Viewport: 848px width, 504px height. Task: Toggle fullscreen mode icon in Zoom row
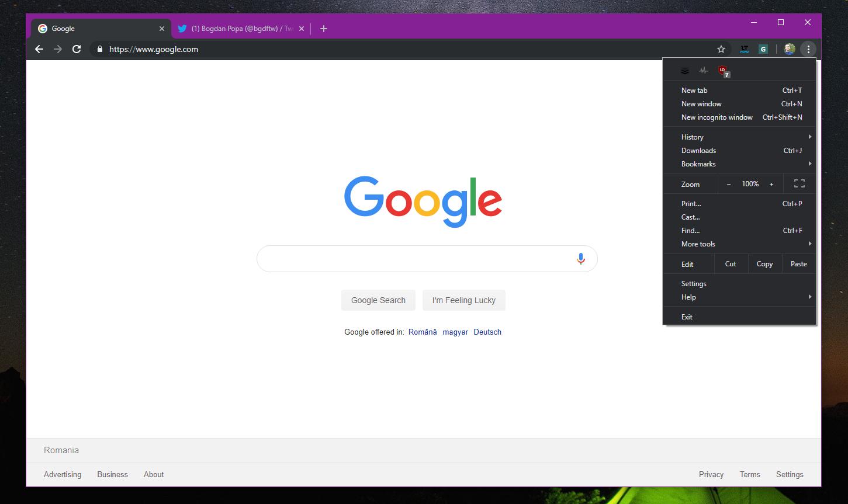(799, 184)
